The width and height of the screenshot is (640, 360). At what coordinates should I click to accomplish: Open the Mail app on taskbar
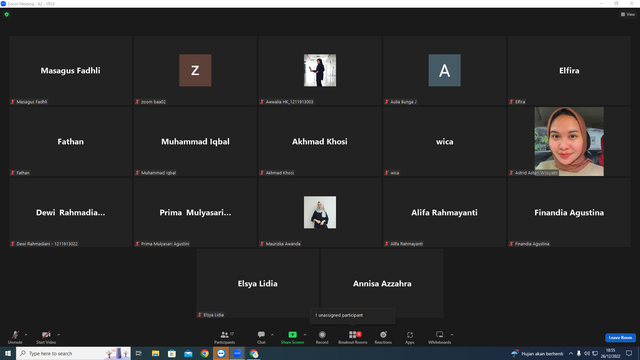[188, 353]
